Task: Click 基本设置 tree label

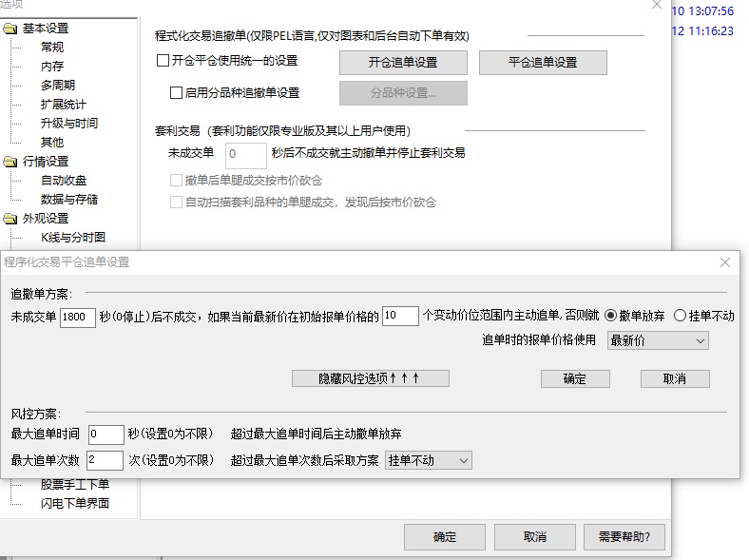Action: [46, 29]
